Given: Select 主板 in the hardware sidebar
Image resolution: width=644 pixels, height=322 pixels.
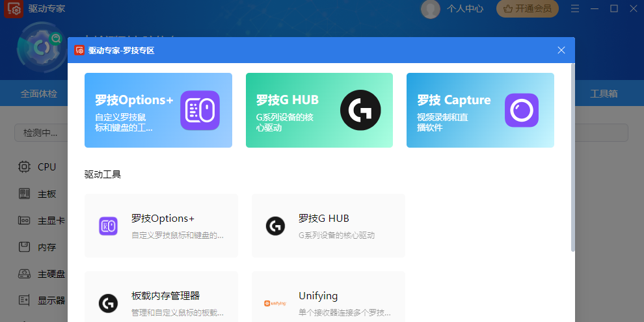Looking at the screenshot, I should click(47, 194).
